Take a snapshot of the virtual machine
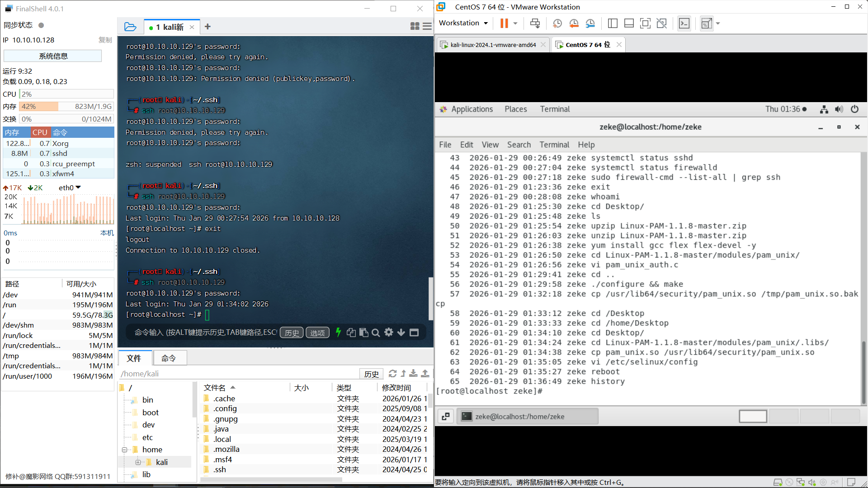This screenshot has width=868, height=488. 557,23
